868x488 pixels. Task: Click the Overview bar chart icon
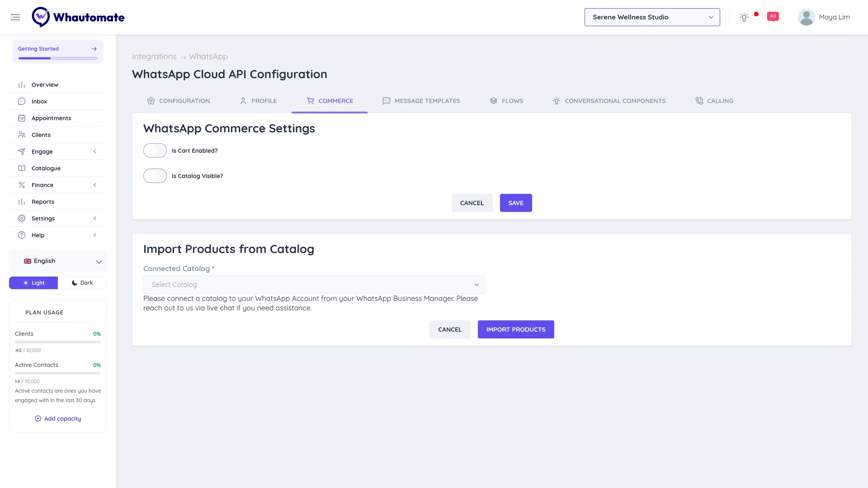(x=22, y=85)
